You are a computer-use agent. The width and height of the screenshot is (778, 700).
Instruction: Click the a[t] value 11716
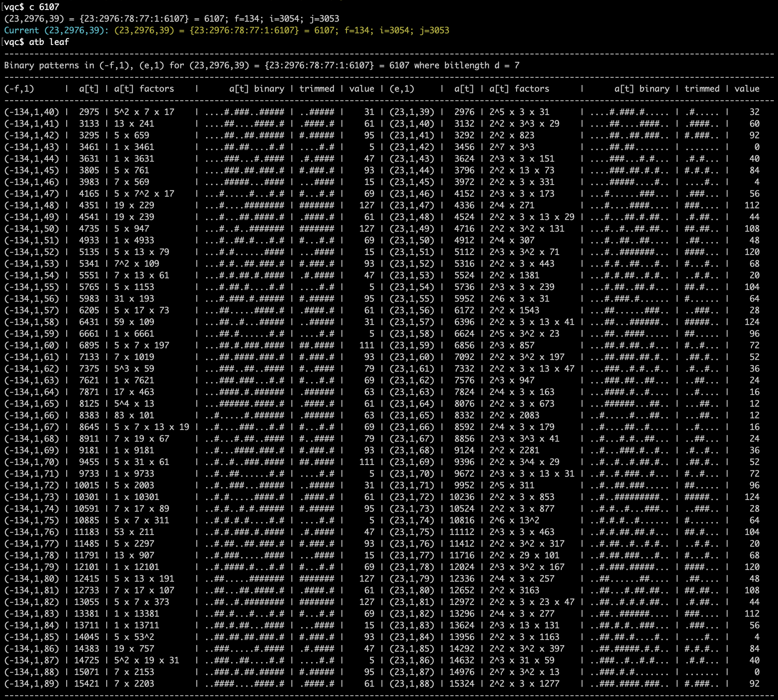(462, 555)
